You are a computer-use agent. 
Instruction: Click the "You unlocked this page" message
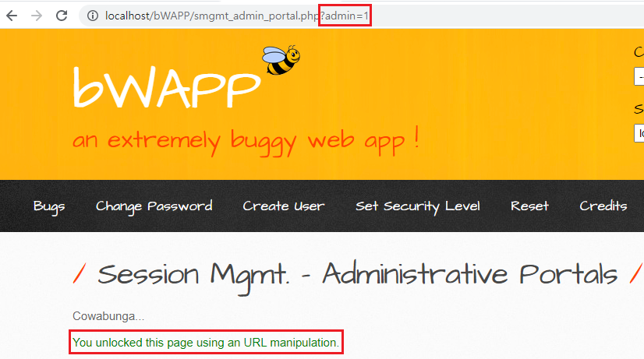pyautogui.click(x=206, y=343)
